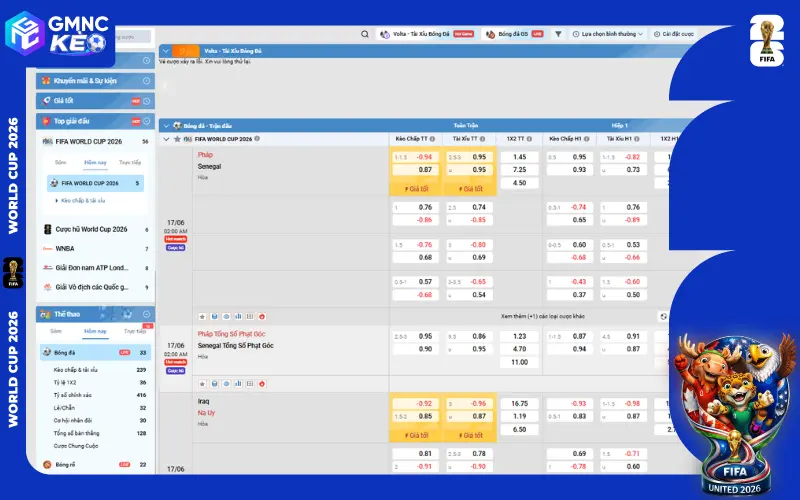800x500 pixels.
Task: Star the Tổng Số Phạt Góc match as favorite
Action: (x=203, y=384)
